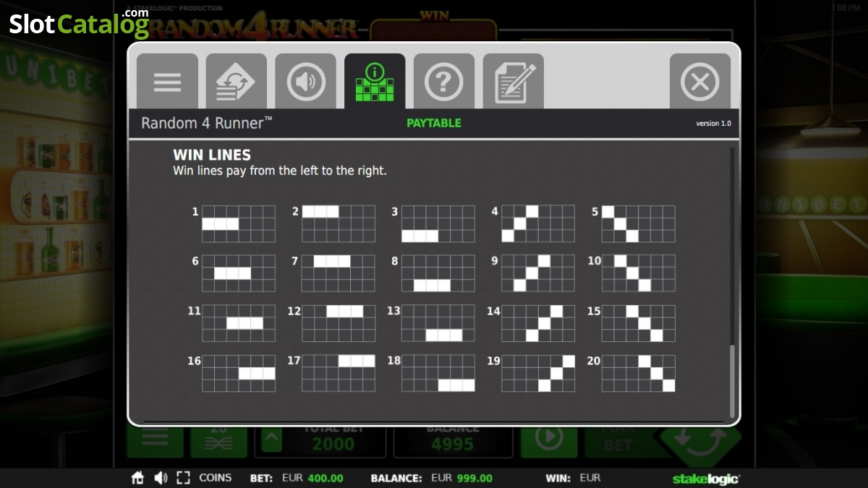Pick the win line 10 diagram
868x488 pixels.
click(x=638, y=273)
